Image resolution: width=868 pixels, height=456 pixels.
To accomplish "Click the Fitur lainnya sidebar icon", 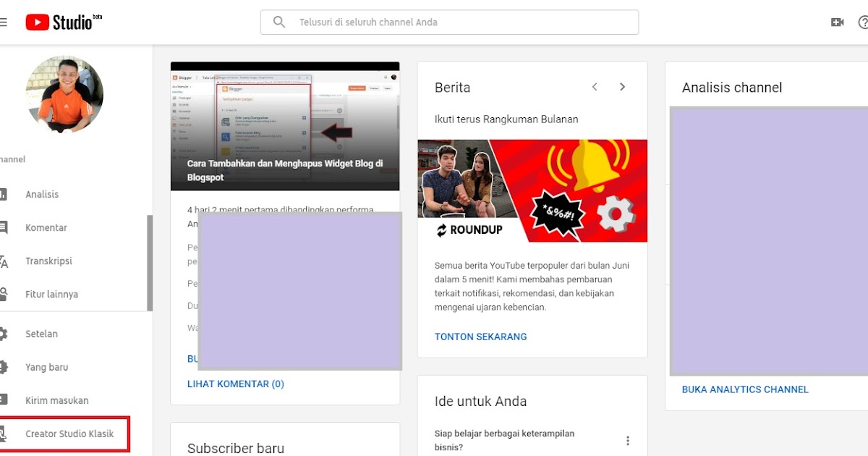I will (3, 295).
